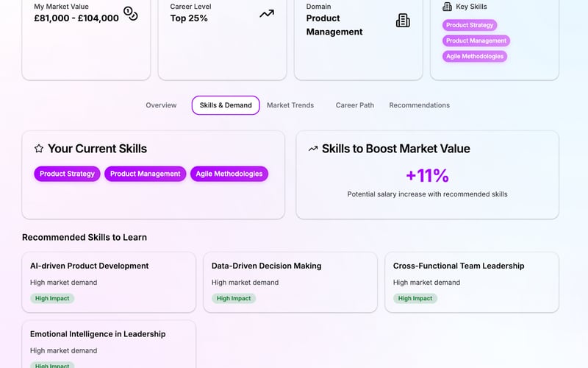Image resolution: width=588 pixels, height=368 pixels.
Task: Select the Data-Driven Decision Making skill card
Action: pyautogui.click(x=290, y=282)
